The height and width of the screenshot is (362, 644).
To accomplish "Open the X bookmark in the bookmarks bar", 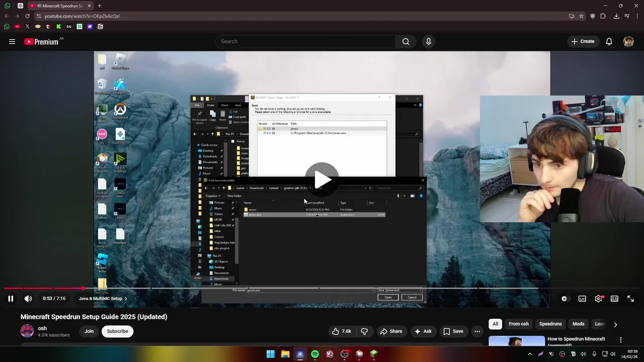I will coord(27,27).
